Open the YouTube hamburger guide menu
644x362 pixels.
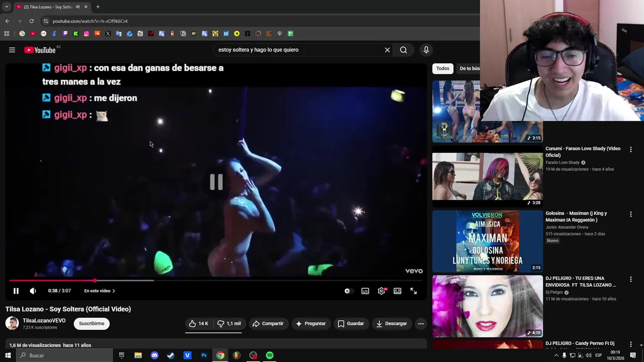pyautogui.click(x=12, y=50)
